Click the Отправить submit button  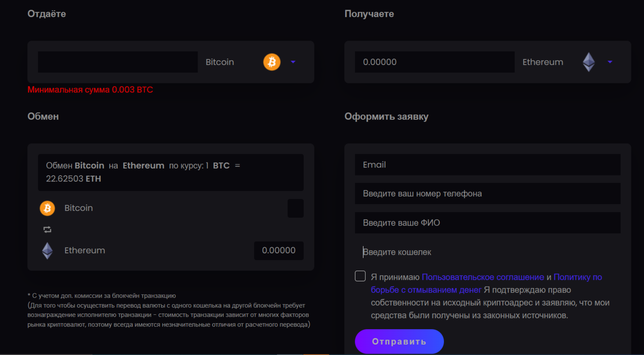coord(399,341)
